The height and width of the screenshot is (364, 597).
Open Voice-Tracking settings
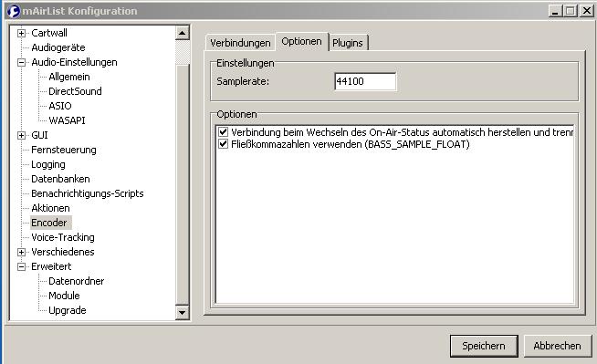tap(63, 238)
